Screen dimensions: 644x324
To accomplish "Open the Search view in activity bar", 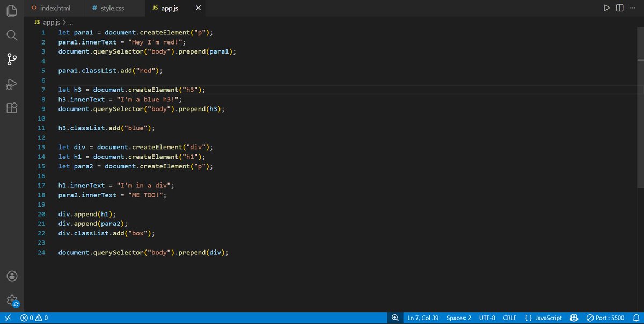I will click(12, 35).
